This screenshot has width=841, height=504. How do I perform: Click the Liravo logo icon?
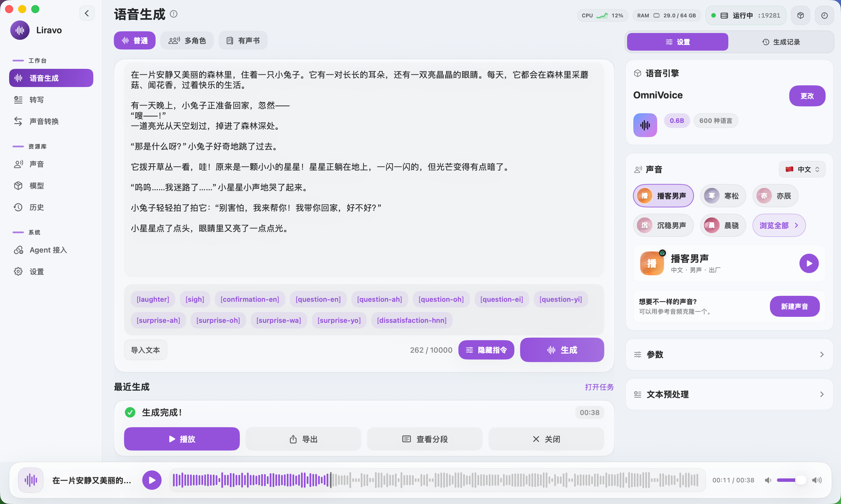(x=20, y=30)
